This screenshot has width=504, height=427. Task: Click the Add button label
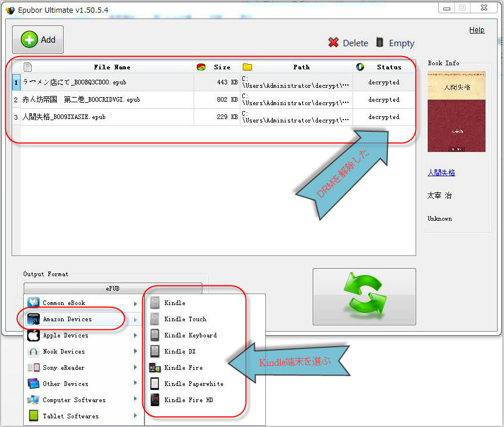(x=48, y=39)
